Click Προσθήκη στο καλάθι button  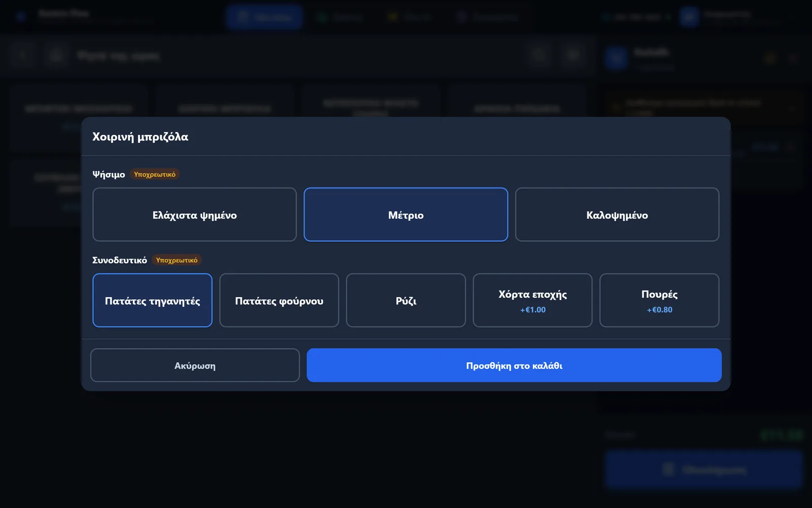click(x=514, y=365)
